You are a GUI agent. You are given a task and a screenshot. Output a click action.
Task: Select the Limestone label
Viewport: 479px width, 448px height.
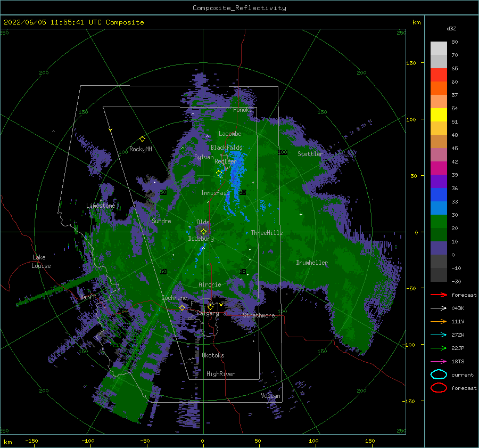[x=101, y=206]
